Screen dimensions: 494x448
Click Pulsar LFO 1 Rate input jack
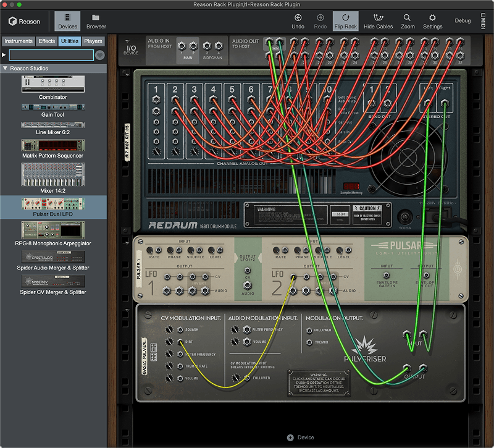(x=159, y=250)
